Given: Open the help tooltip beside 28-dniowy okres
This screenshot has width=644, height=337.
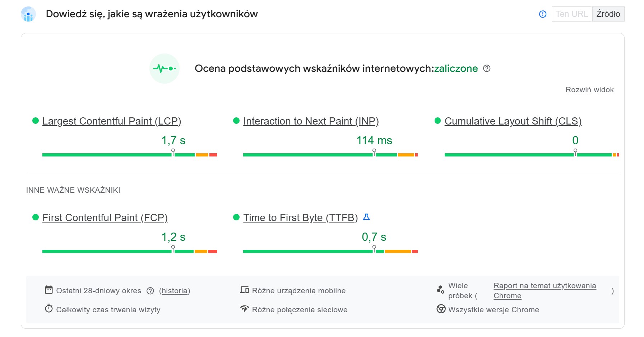Looking at the screenshot, I should coord(150,291).
